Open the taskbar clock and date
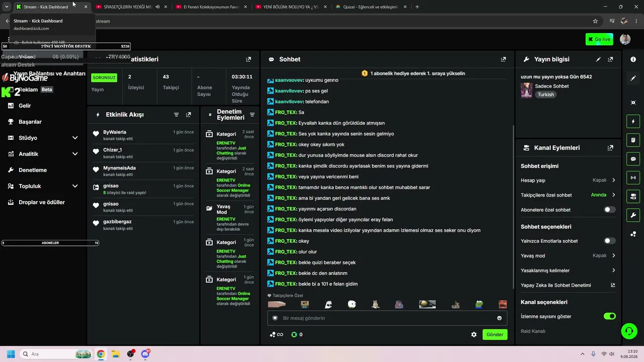This screenshot has height=362, width=644. pos(628,354)
